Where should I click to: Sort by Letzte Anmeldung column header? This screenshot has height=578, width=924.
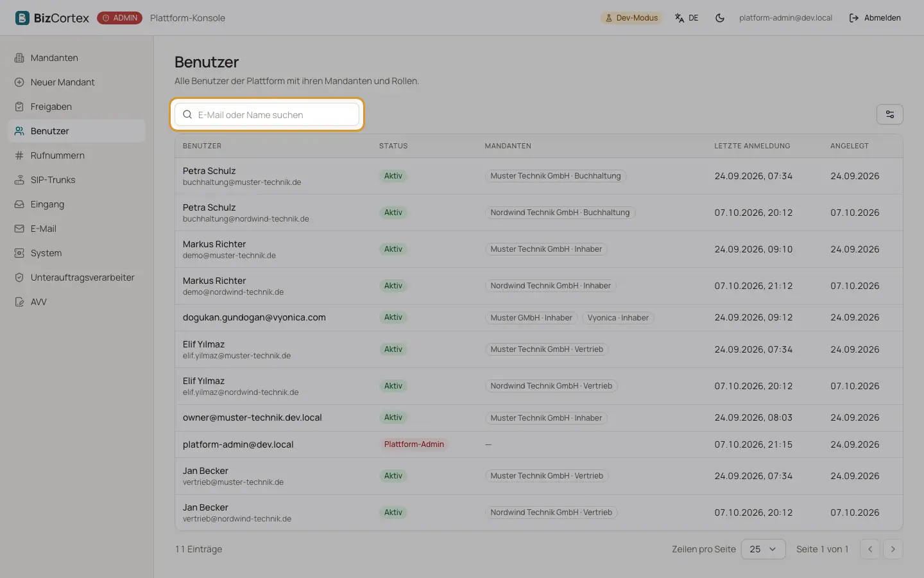(752, 146)
